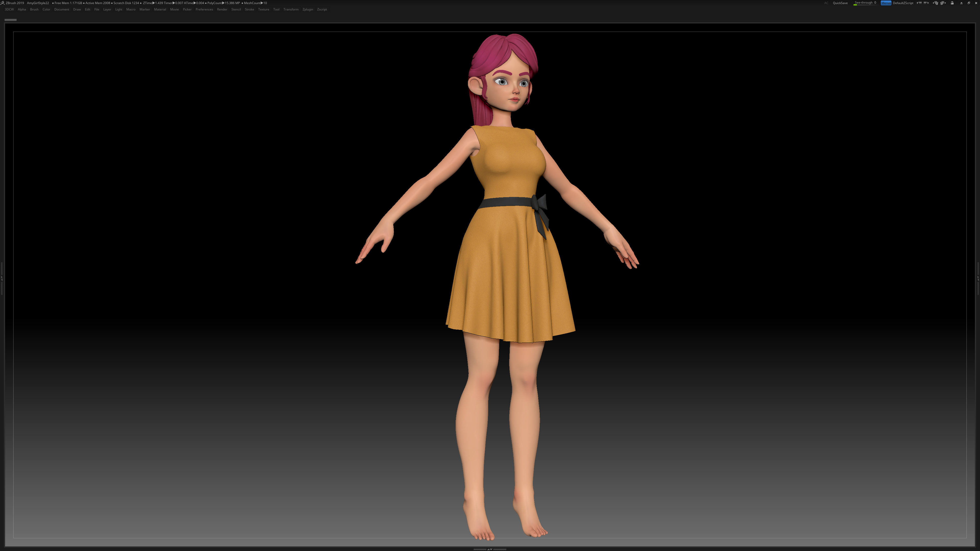Click the DefaultZScript button
The height and width of the screenshot is (551, 980).
coord(903,3)
